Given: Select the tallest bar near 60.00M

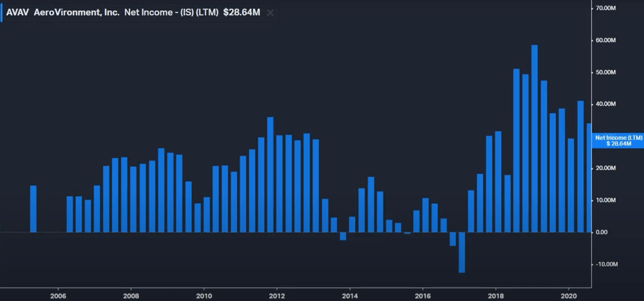Looking at the screenshot, I should coord(535,139).
